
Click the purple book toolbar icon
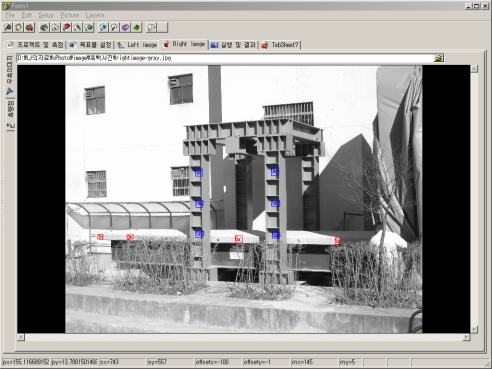[x=126, y=27]
